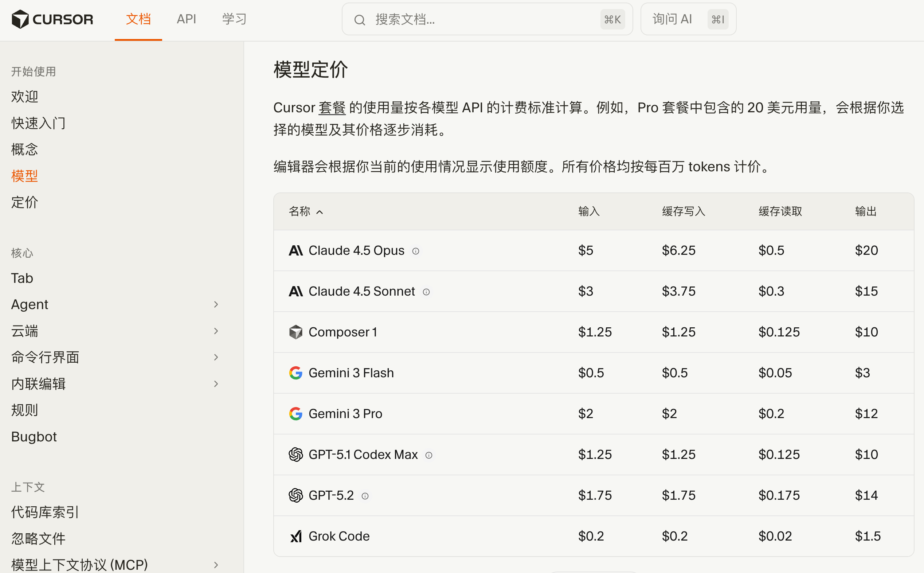Open the 套餐 link in the description
Screen dimensions: 924x573
point(332,108)
